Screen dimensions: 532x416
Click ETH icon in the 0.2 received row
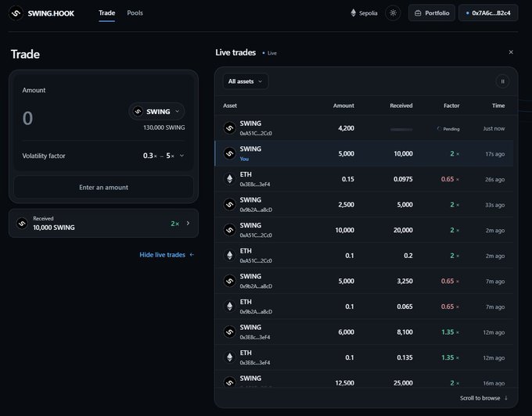[x=230, y=255]
